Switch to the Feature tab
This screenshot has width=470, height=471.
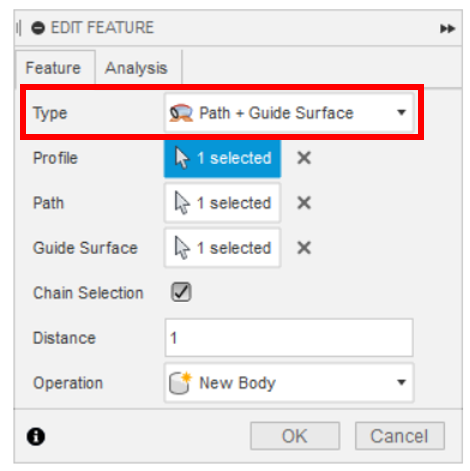(53, 68)
